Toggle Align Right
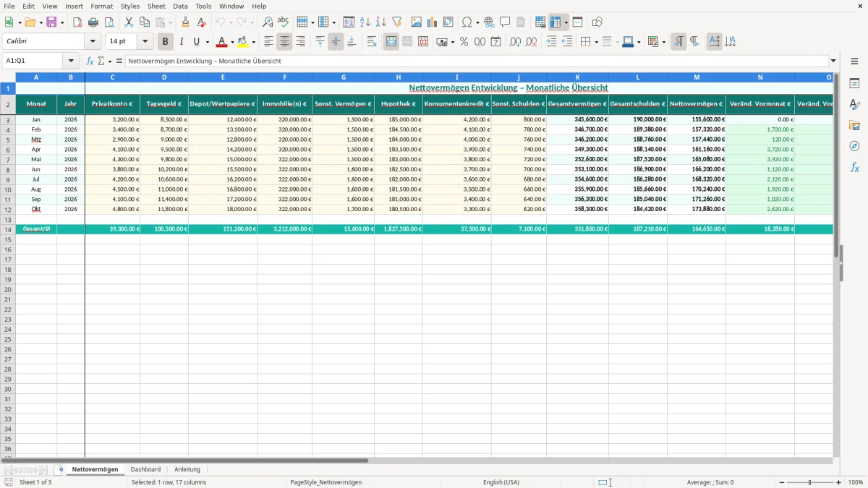 (300, 42)
